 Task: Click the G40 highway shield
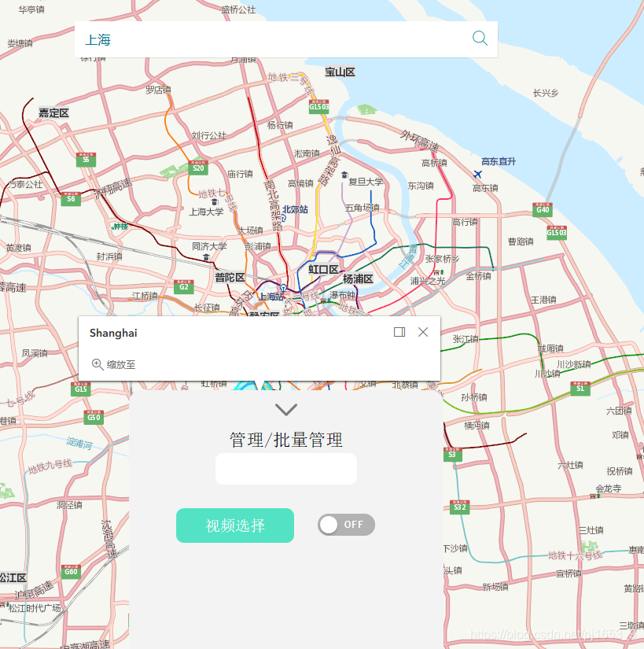tap(543, 209)
